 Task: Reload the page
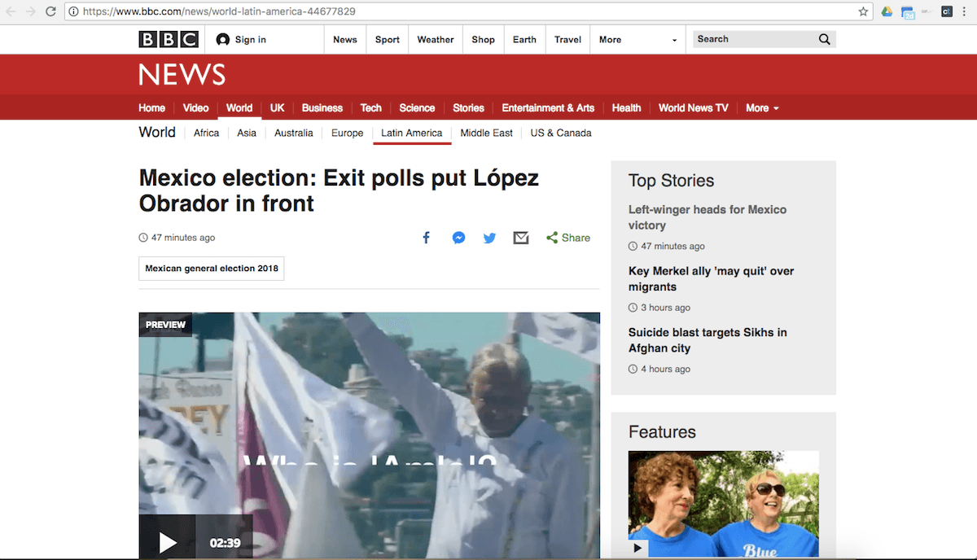50,11
